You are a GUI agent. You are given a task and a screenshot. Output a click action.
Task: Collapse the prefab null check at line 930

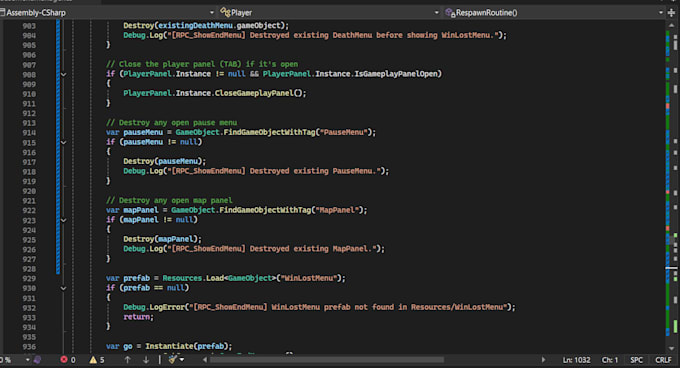click(x=64, y=288)
